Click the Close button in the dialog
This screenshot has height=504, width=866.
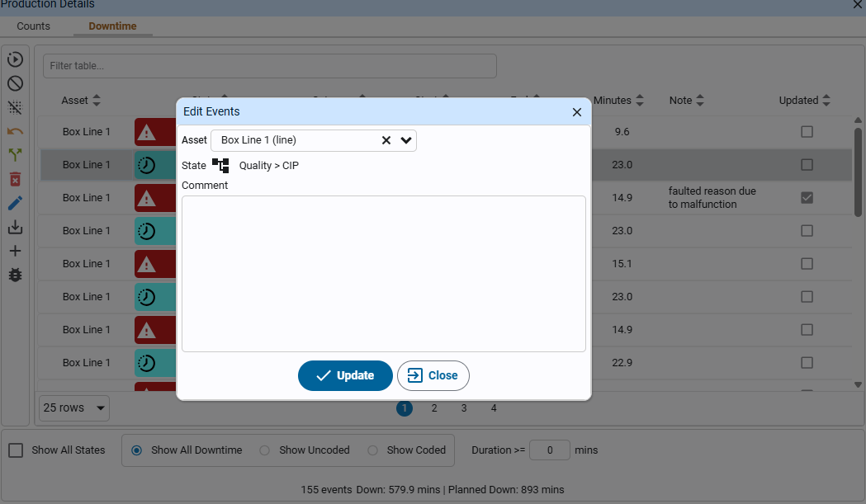[x=433, y=376]
